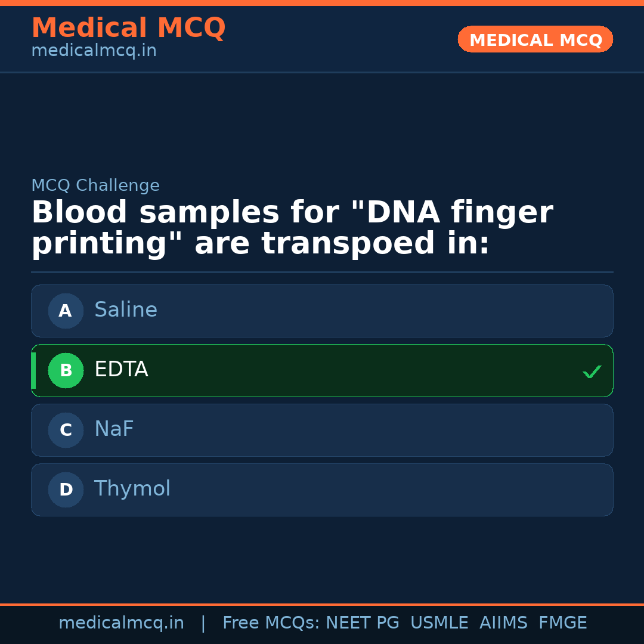The width and height of the screenshot is (644, 644).
Task: Click the USMLE footer label
Action: (439, 623)
